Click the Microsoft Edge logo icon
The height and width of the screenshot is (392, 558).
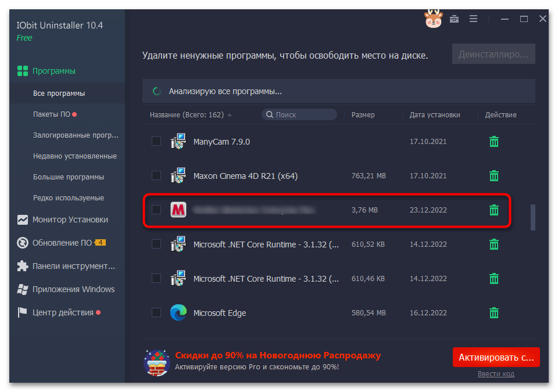coord(178,312)
